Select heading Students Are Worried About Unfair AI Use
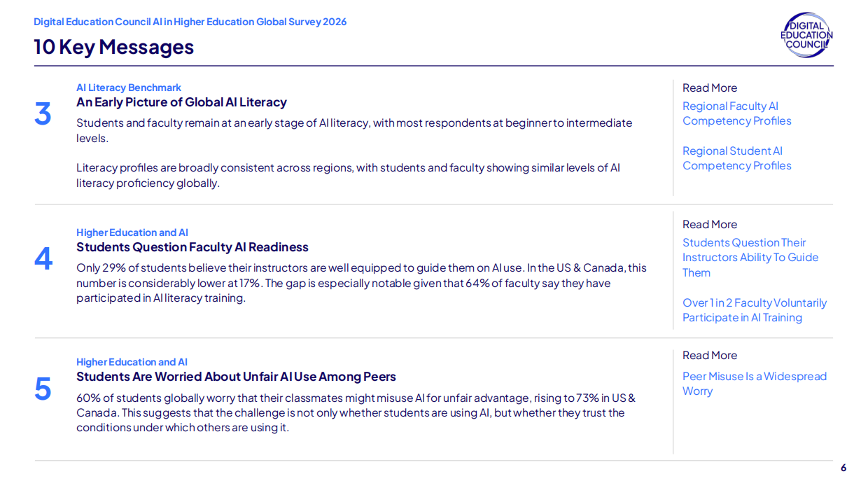Screen dimensions: 868x488 click(236, 377)
